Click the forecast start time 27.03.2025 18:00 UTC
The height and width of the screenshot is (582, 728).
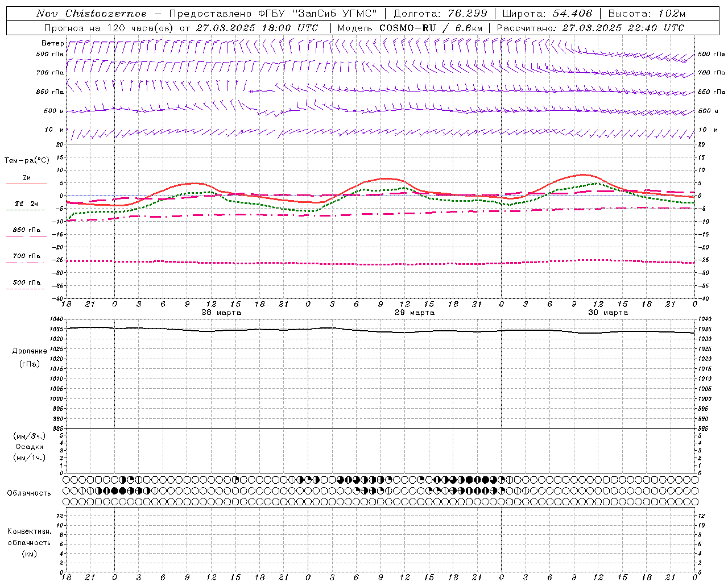coord(257,28)
